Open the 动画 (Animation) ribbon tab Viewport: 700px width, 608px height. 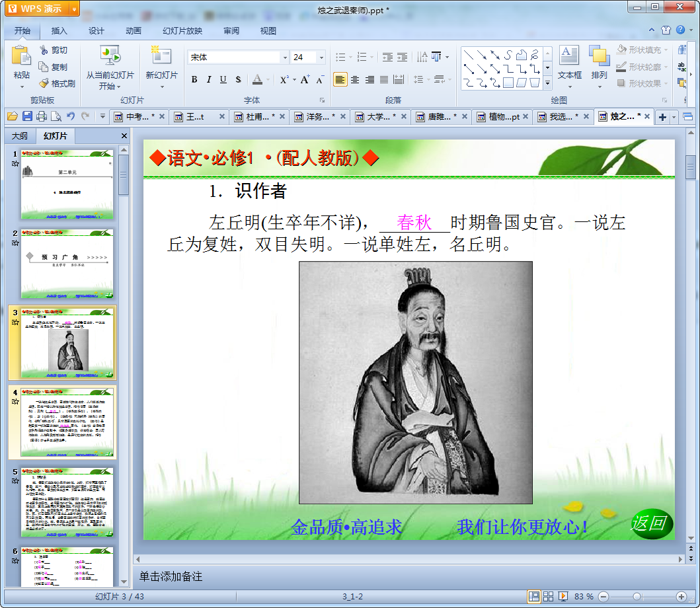[x=133, y=31]
